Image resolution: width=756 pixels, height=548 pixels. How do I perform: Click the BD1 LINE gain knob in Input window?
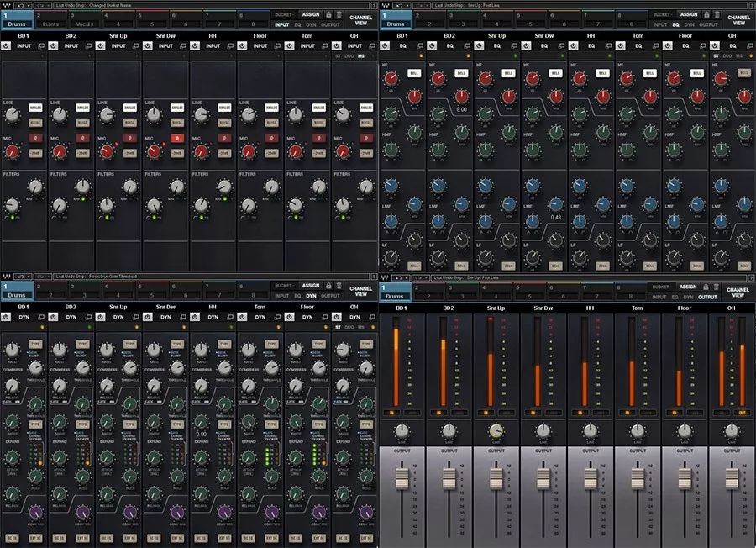[x=12, y=115]
